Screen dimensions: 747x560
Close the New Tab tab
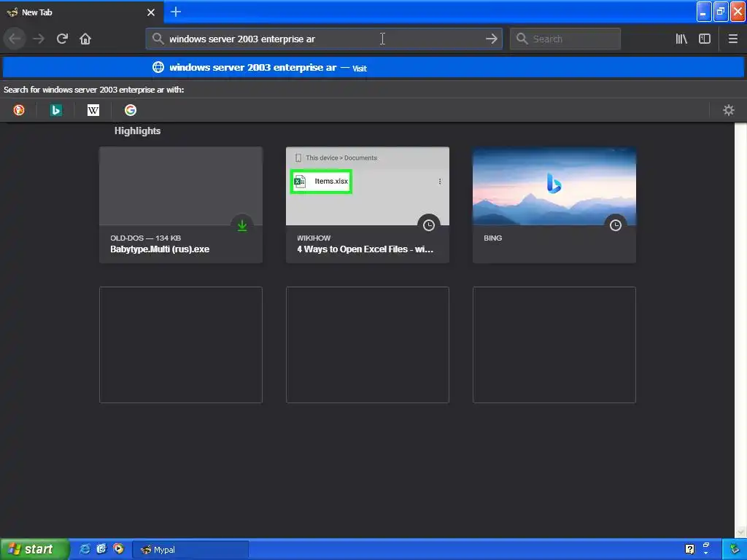coord(151,12)
